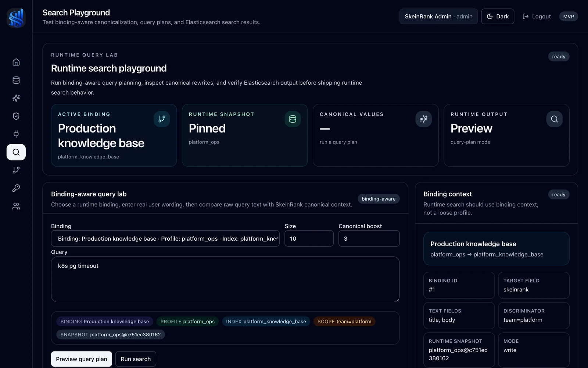Click the query-plan mode label

pyautogui.click(x=470, y=142)
